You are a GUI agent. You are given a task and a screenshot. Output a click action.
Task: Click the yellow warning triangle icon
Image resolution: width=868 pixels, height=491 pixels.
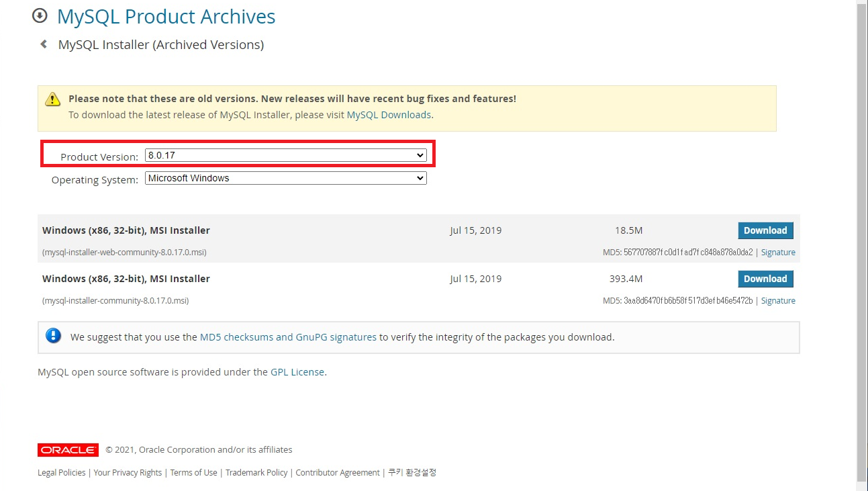coord(52,99)
